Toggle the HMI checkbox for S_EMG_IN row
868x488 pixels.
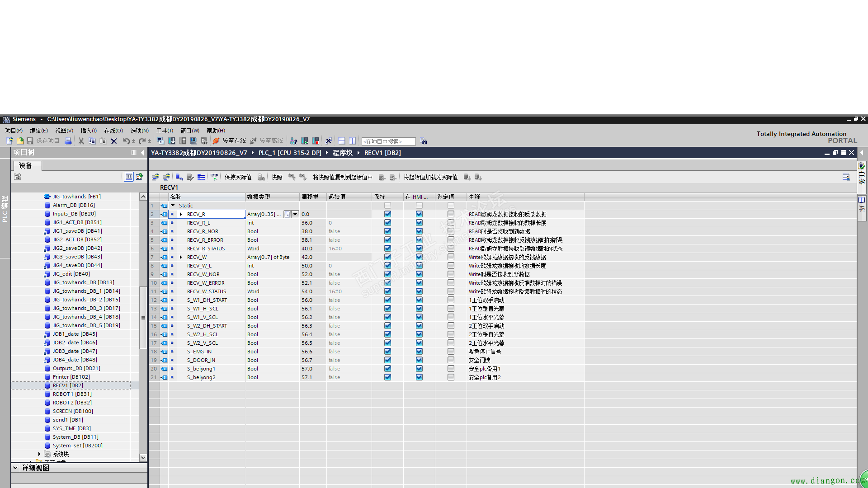(x=419, y=352)
